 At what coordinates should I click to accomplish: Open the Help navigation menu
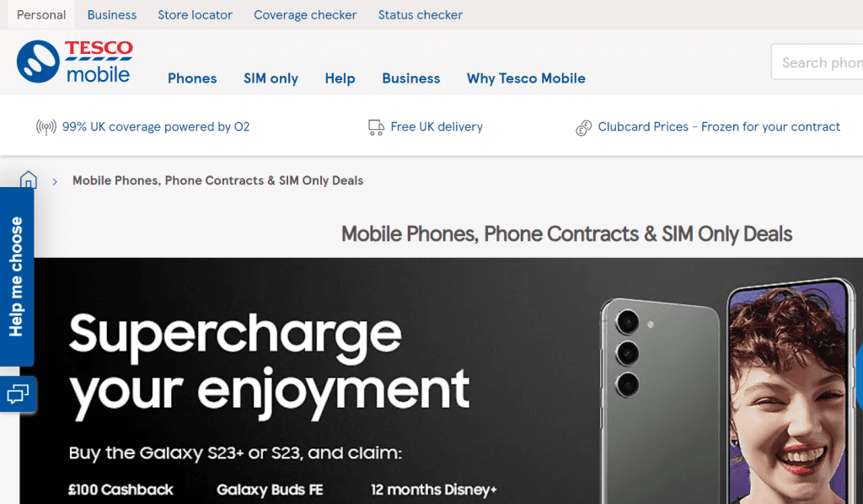[340, 78]
